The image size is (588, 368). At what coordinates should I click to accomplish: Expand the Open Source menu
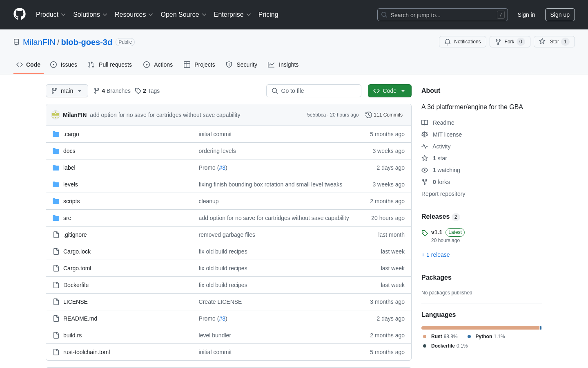(x=184, y=14)
